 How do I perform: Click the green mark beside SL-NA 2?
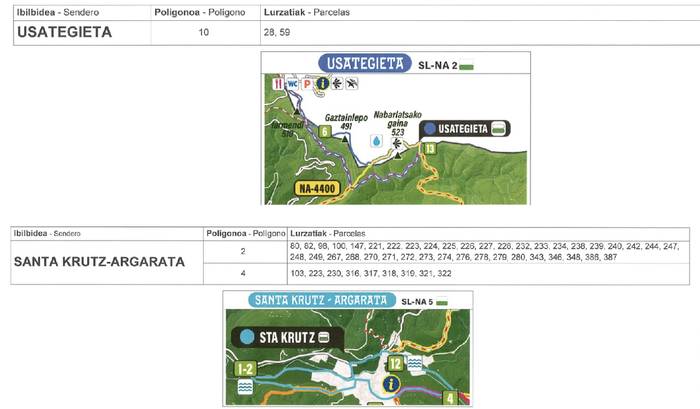click(x=467, y=67)
